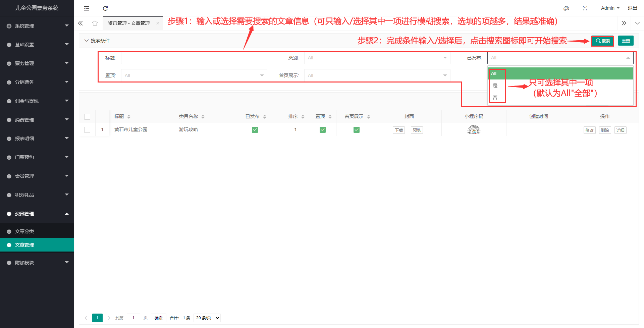Open 文章分类 submenu item

coord(37,231)
